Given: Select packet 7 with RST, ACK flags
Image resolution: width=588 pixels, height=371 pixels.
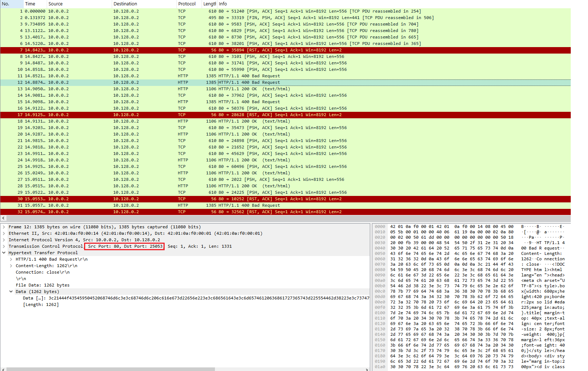Looking at the screenshot, I should 144,50.
